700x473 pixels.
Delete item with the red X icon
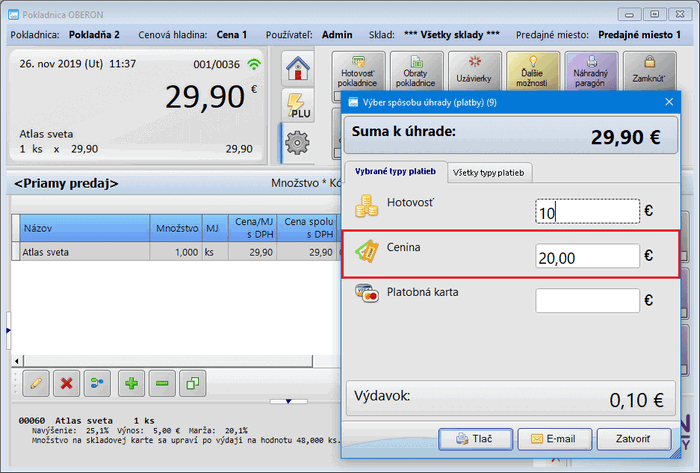(x=67, y=382)
